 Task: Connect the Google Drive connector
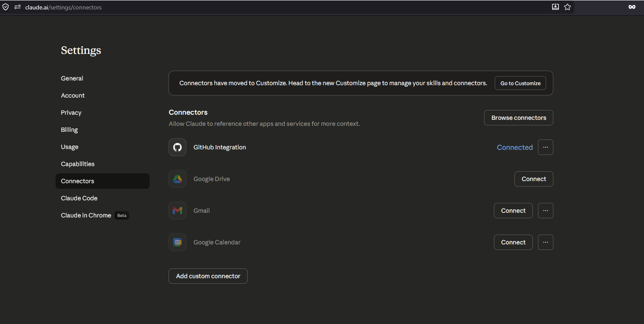click(534, 179)
